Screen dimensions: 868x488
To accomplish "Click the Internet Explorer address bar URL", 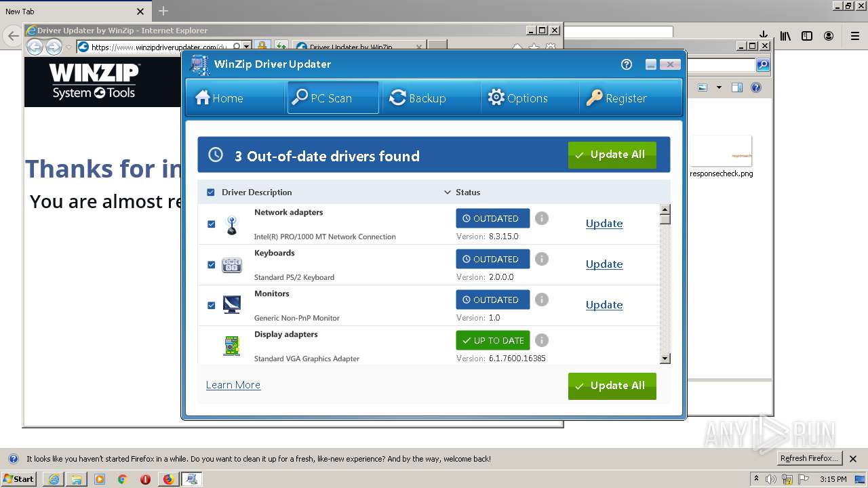I will click(x=159, y=47).
